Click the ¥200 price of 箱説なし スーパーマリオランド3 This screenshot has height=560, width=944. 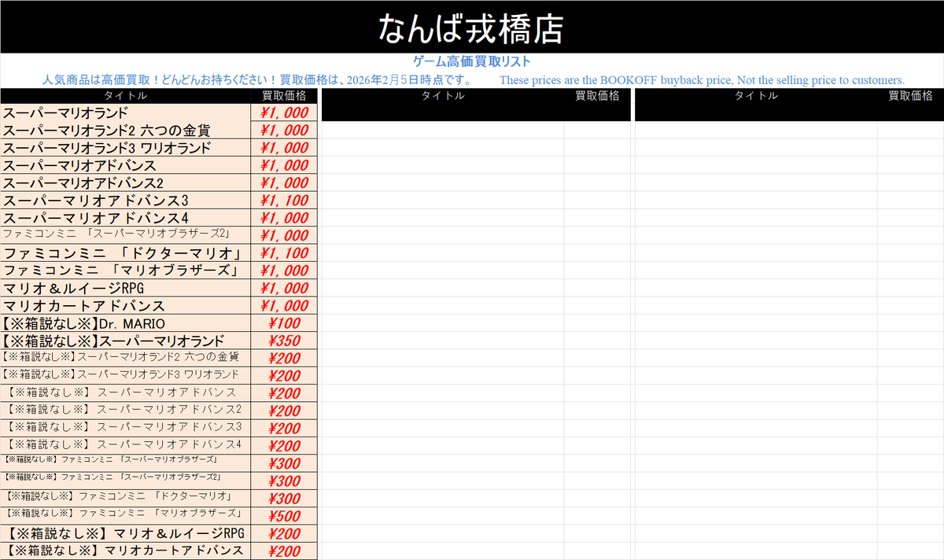point(284,375)
